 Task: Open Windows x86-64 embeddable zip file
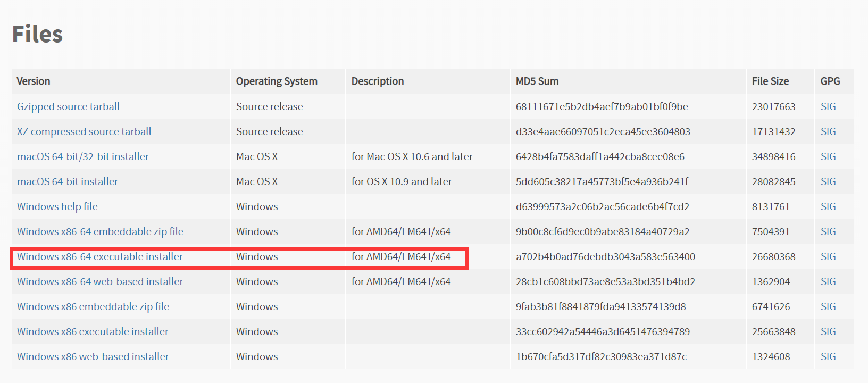coord(100,231)
